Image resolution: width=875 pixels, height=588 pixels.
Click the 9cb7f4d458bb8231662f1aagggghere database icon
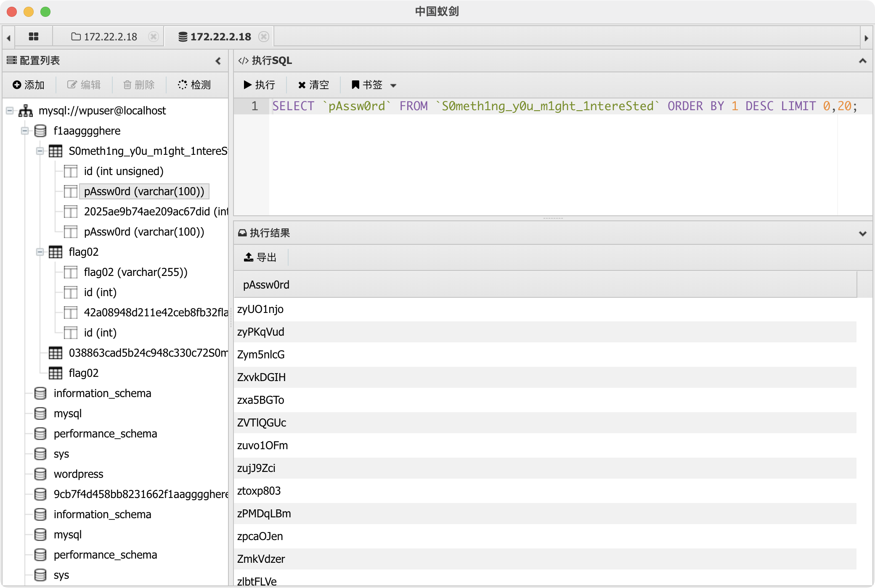click(40, 494)
